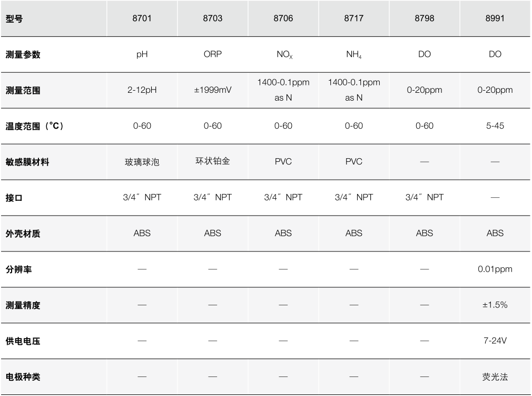Click the 2-12pH range cell

(142, 90)
